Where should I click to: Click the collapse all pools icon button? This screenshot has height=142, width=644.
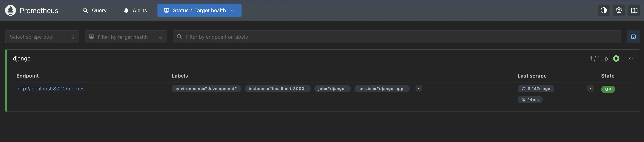coord(633,37)
